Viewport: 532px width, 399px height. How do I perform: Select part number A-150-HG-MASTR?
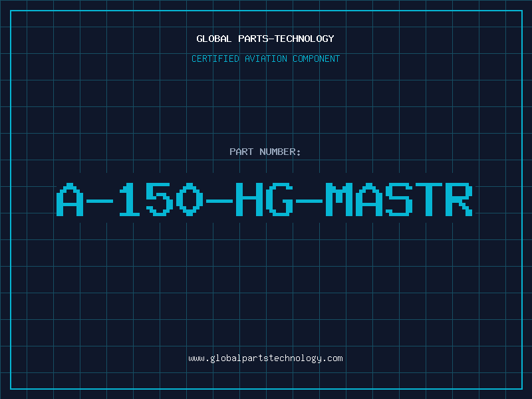click(264, 199)
